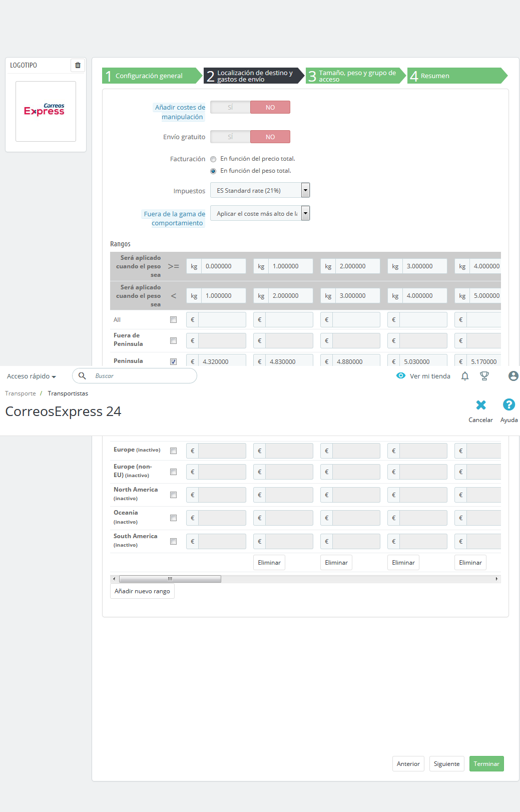Viewport: 520px width, 812px height.
Task: Click Eliminar under the fifth range column
Action: (x=470, y=563)
